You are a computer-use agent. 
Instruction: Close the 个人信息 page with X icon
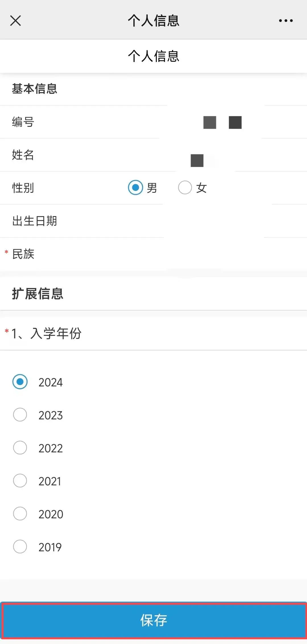click(x=15, y=20)
